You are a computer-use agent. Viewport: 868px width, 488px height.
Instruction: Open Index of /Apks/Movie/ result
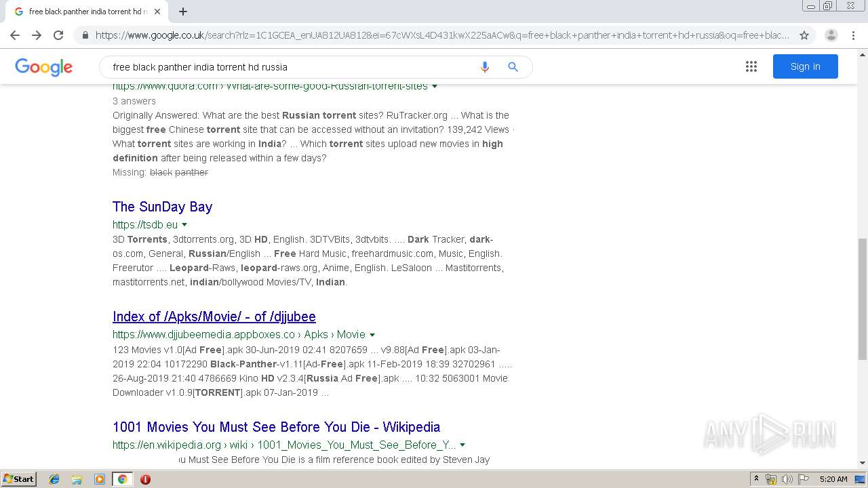[x=214, y=317]
